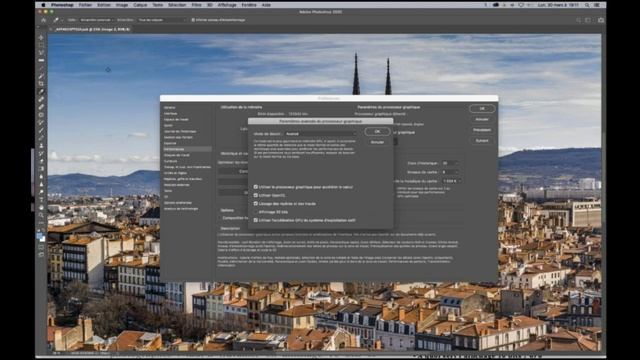Click the Share image icon
This screenshot has width=640, height=360.
pyautogui.click(x=601, y=20)
